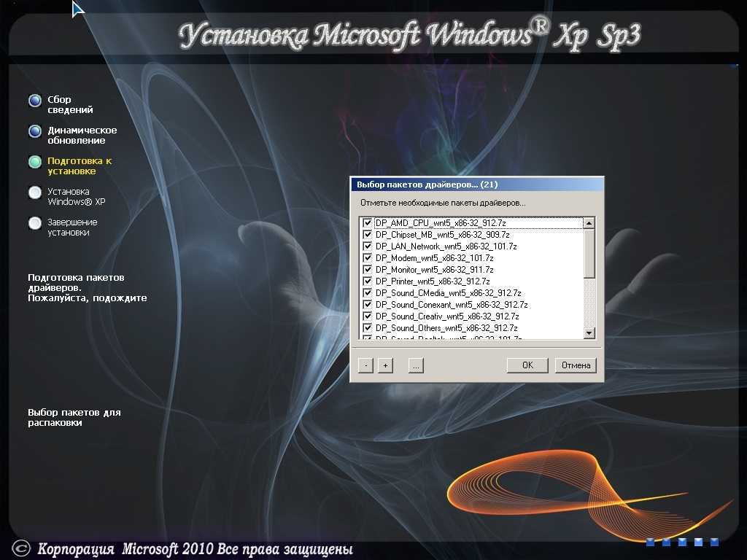Select DP_Sound_CMedia_wnt5_x86-32_912.7z row text

tap(449, 293)
